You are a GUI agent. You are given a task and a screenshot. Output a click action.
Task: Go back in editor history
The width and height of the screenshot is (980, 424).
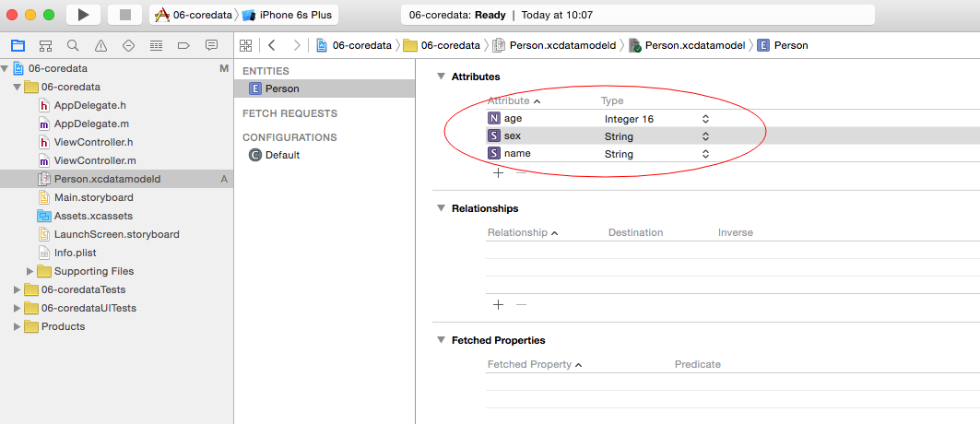click(271, 45)
